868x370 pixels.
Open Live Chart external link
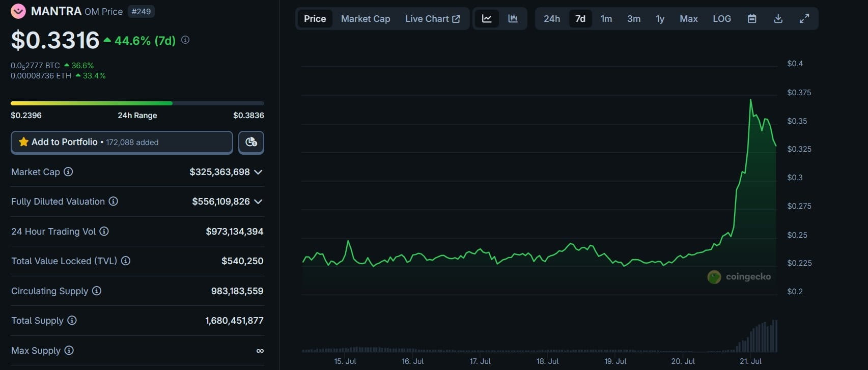433,19
